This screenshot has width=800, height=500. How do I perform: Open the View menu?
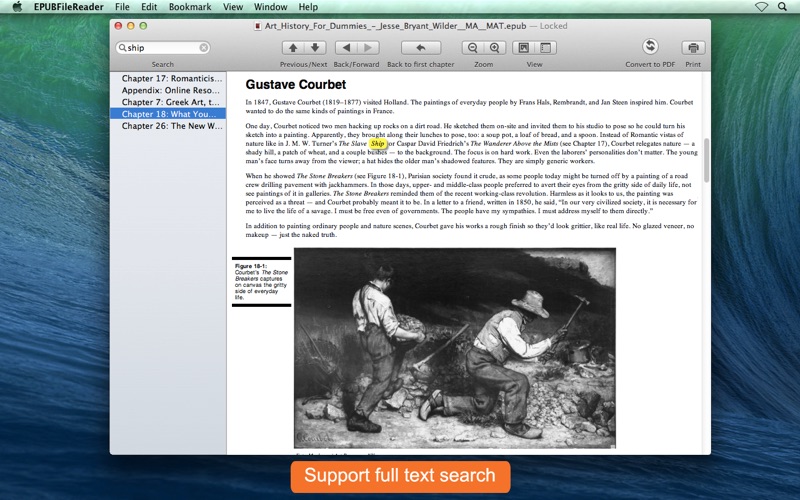pos(233,7)
